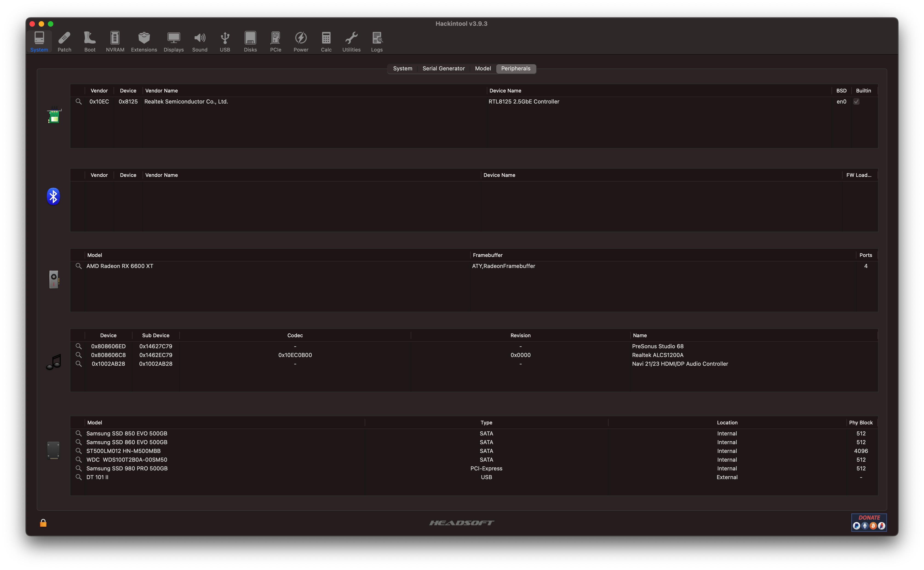
Task: Open the USB section
Action: (x=225, y=41)
